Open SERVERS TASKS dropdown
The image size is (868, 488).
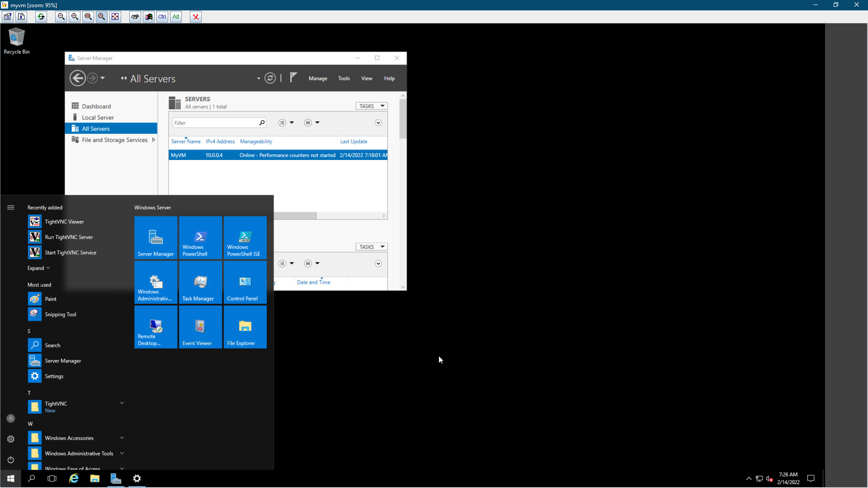pos(372,106)
